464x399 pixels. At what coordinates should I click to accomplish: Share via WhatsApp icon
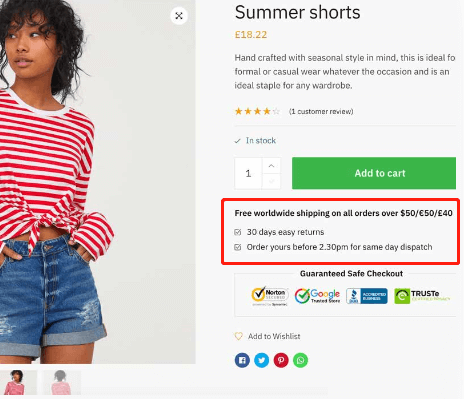(300, 360)
